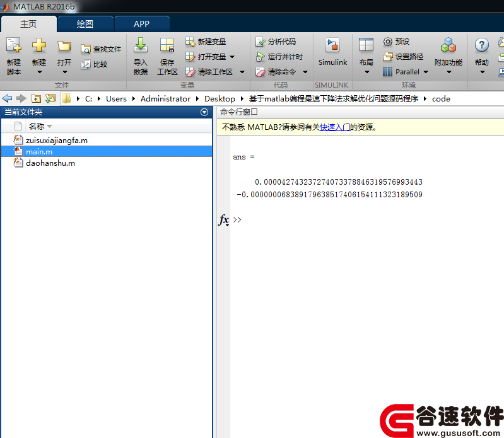Click code in the folder path
The width and height of the screenshot is (504, 438).
[441, 98]
